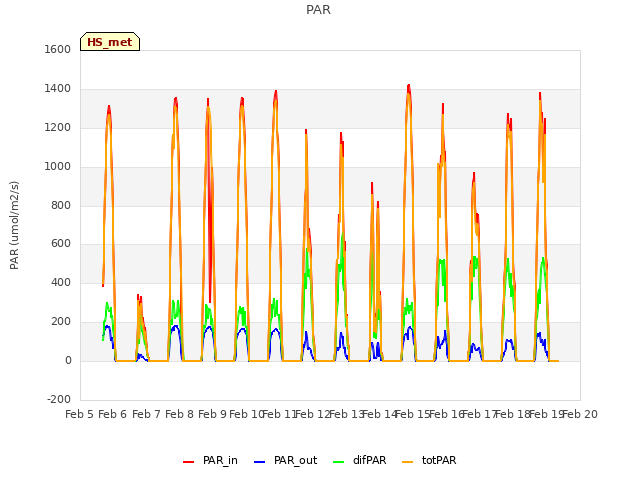Click the Feb 7 low peak of PAR_in
This screenshot has height=480, width=640.
tap(139, 297)
